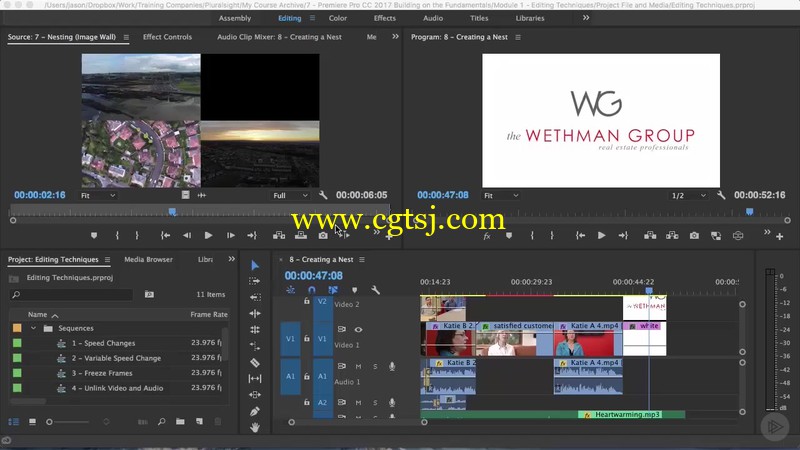Go to In point in Program monitor
This screenshot has height=450, width=800.
click(580, 236)
